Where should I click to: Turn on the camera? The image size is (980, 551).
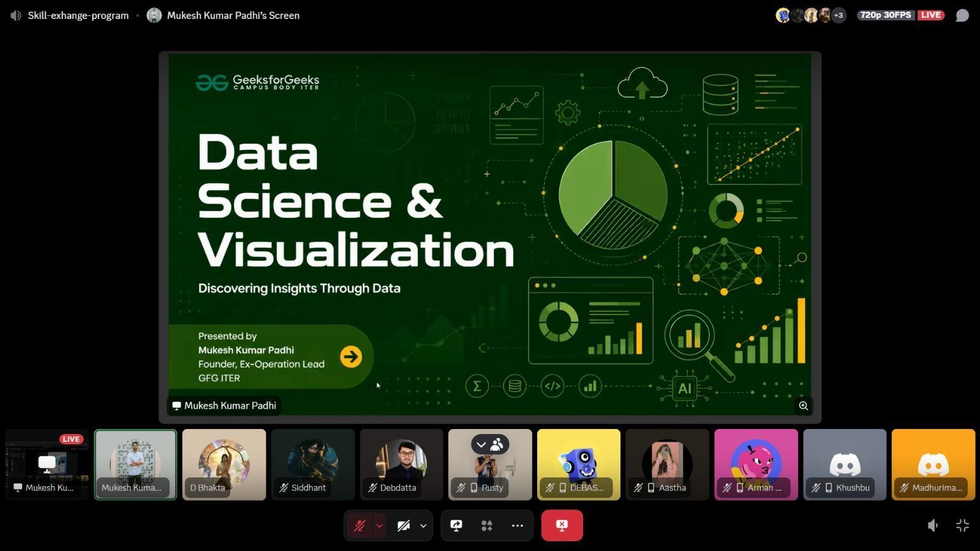point(403,526)
